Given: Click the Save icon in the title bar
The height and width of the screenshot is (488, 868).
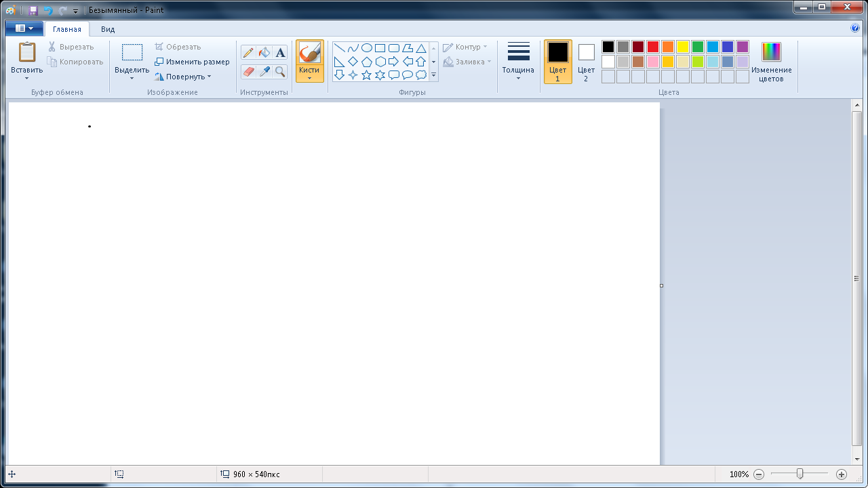Looking at the screenshot, I should 33,11.
